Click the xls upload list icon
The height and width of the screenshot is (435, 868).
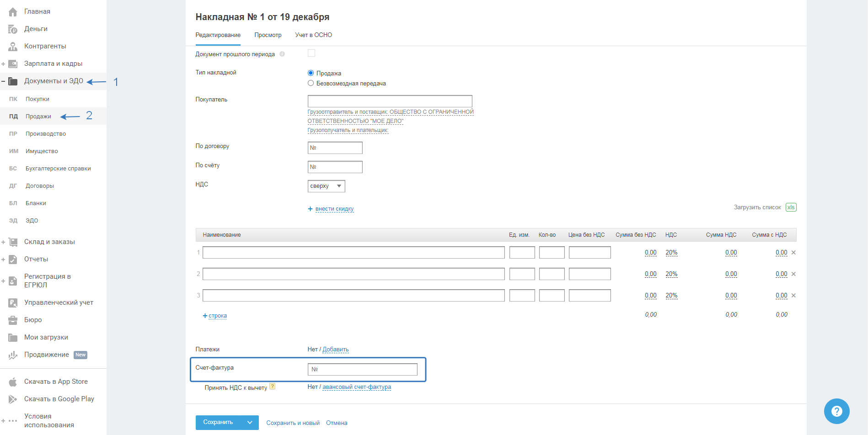(x=791, y=207)
